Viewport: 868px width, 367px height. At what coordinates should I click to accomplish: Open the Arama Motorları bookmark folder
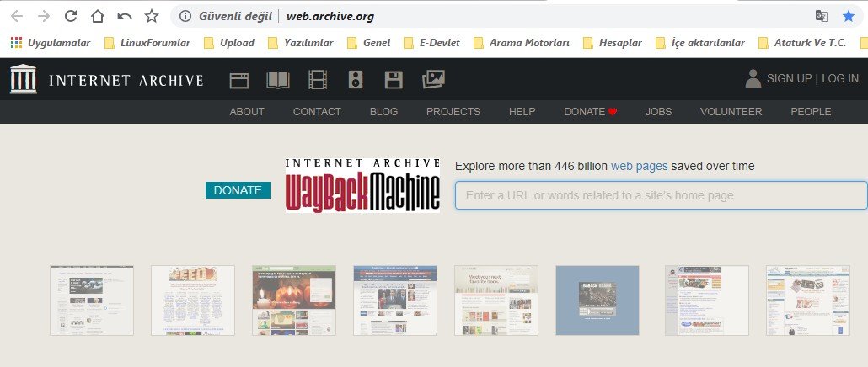coord(522,43)
